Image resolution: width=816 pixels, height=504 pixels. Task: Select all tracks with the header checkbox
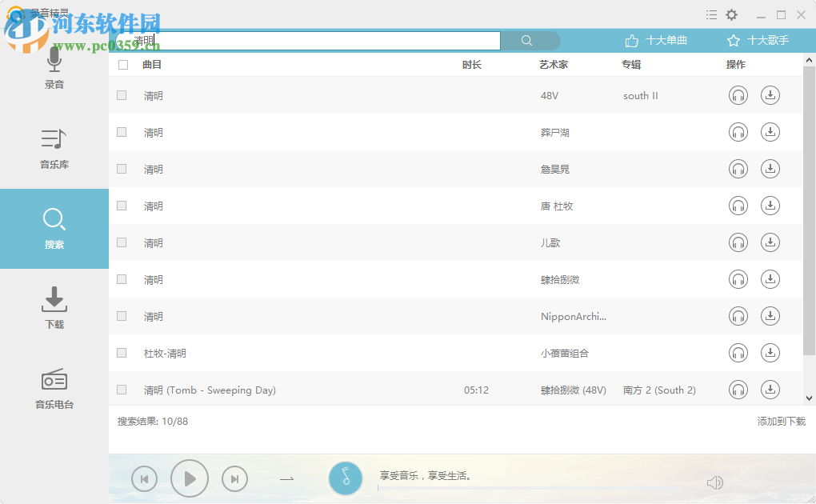point(122,65)
